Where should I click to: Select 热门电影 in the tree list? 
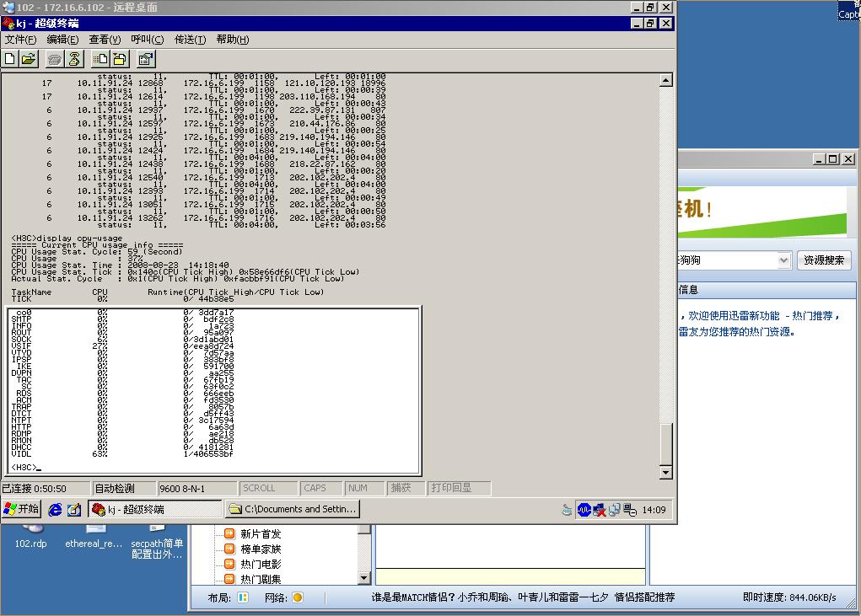coord(260,564)
